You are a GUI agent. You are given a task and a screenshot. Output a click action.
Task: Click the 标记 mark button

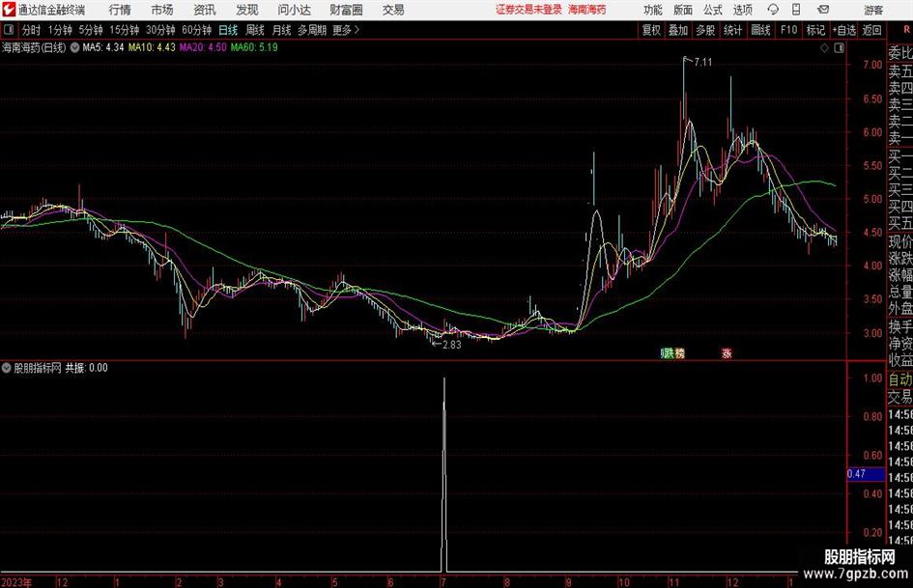(x=815, y=30)
